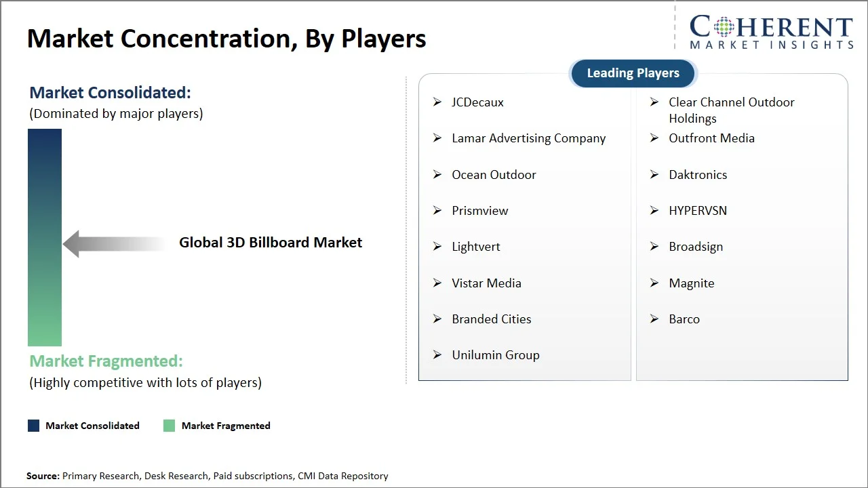The width and height of the screenshot is (868, 488).
Task: Click the arrow bullet beside Daktronics
Action: coord(654,175)
